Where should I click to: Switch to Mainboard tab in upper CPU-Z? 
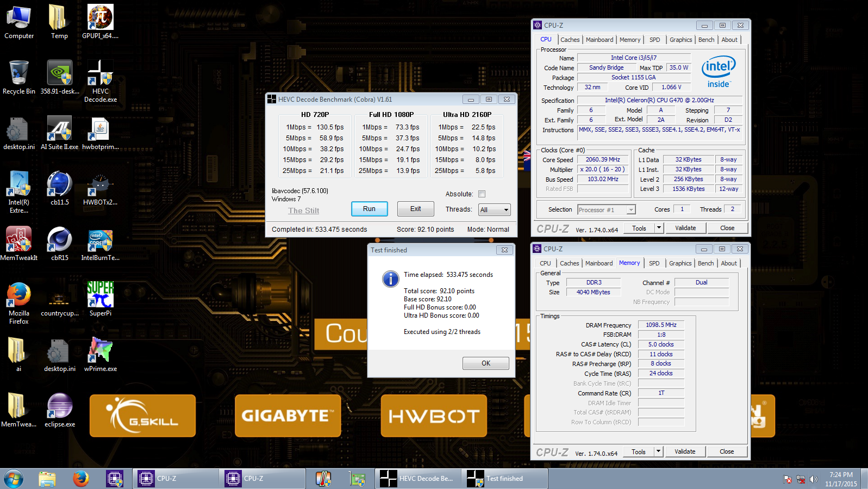coord(600,40)
